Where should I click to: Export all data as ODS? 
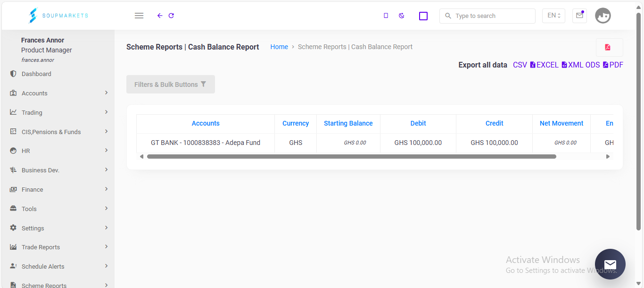click(x=593, y=65)
